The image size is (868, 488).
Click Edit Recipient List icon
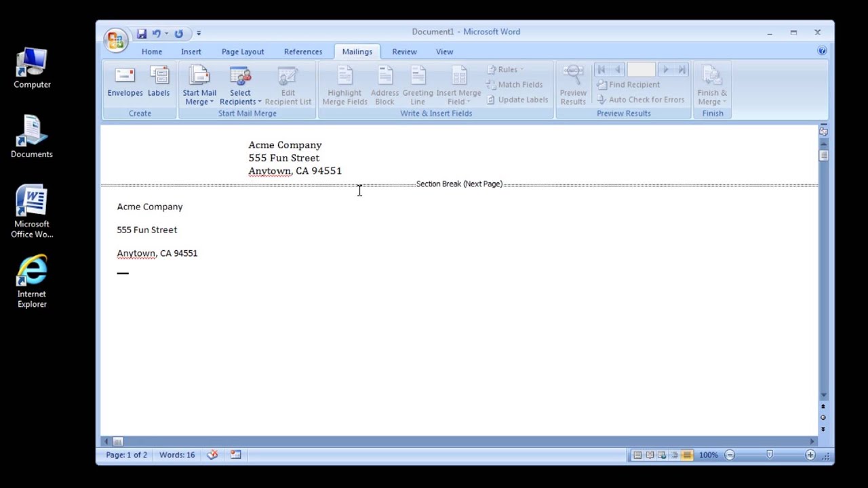(x=288, y=85)
